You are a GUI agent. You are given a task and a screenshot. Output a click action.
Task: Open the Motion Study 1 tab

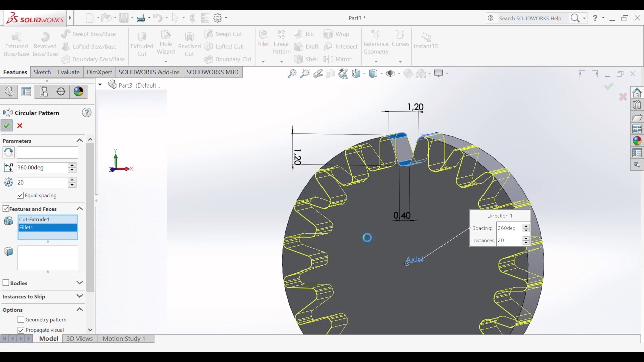124,338
